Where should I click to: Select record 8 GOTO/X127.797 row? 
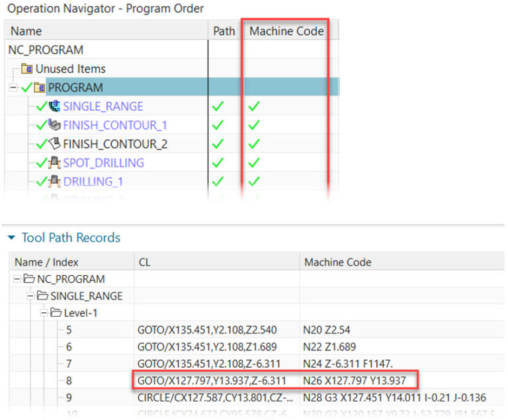click(x=212, y=380)
